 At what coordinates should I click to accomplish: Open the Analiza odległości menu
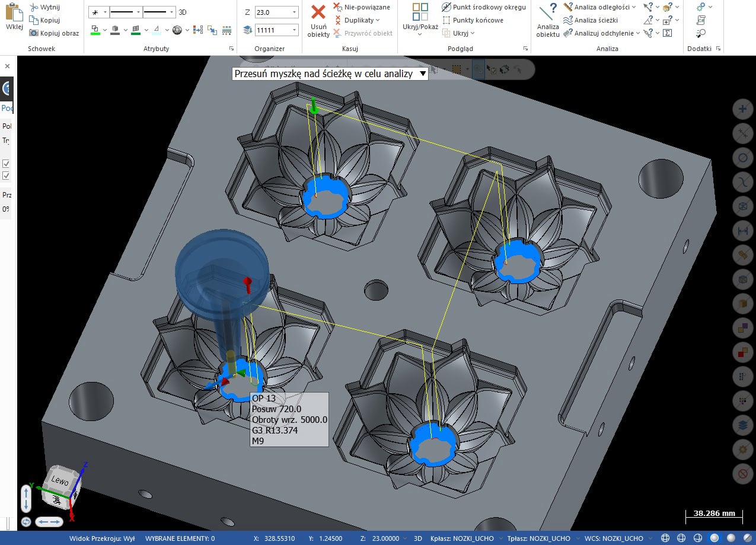point(633,7)
